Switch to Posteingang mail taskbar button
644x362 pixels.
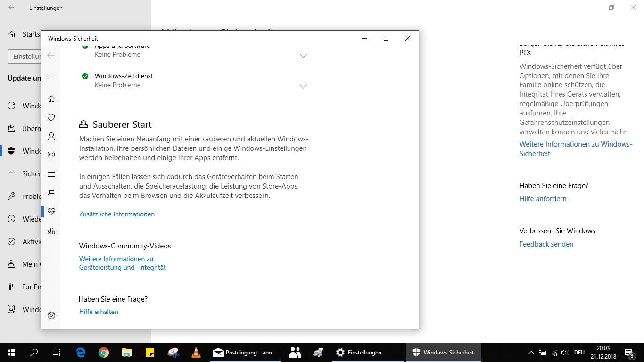(x=246, y=353)
